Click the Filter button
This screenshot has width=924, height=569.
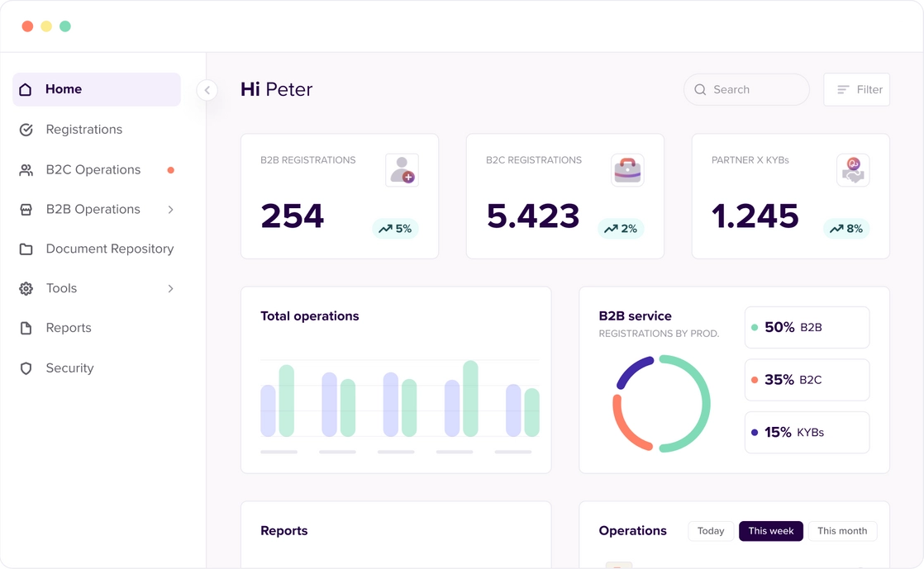tap(856, 89)
